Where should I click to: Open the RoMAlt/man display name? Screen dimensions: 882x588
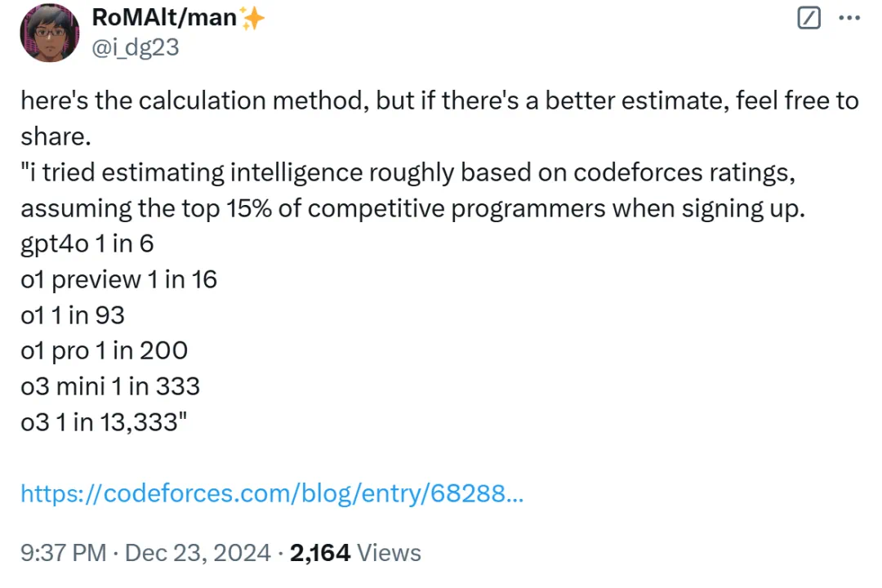(164, 18)
